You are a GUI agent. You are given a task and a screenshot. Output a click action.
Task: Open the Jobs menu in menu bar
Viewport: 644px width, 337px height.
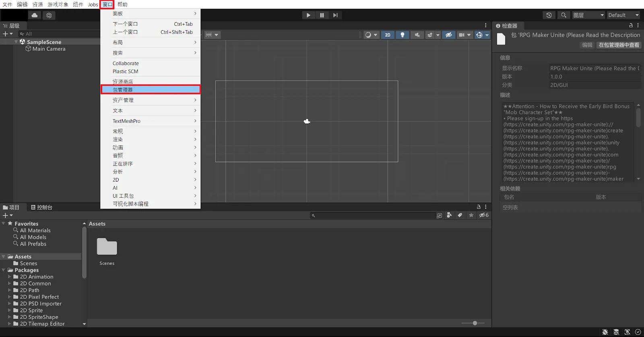tap(93, 4)
